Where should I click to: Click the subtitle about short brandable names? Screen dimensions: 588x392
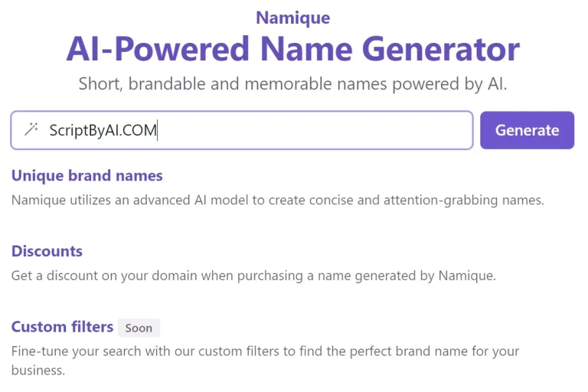click(x=293, y=83)
